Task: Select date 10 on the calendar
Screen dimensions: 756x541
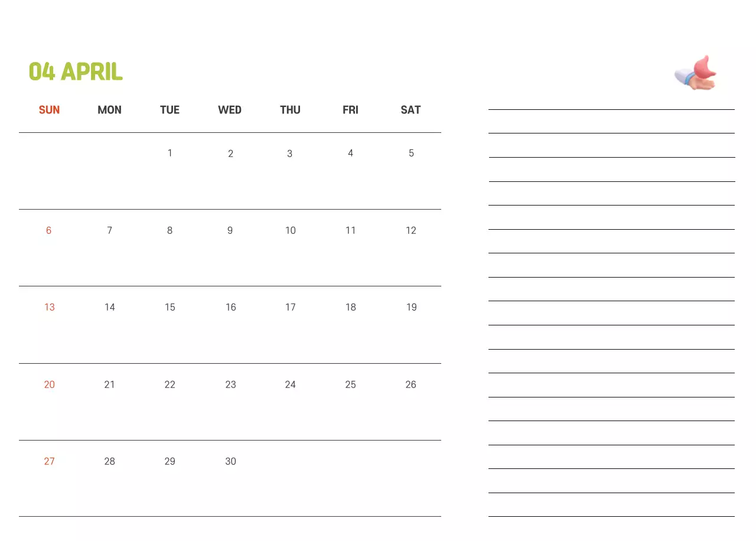Action: coord(290,230)
